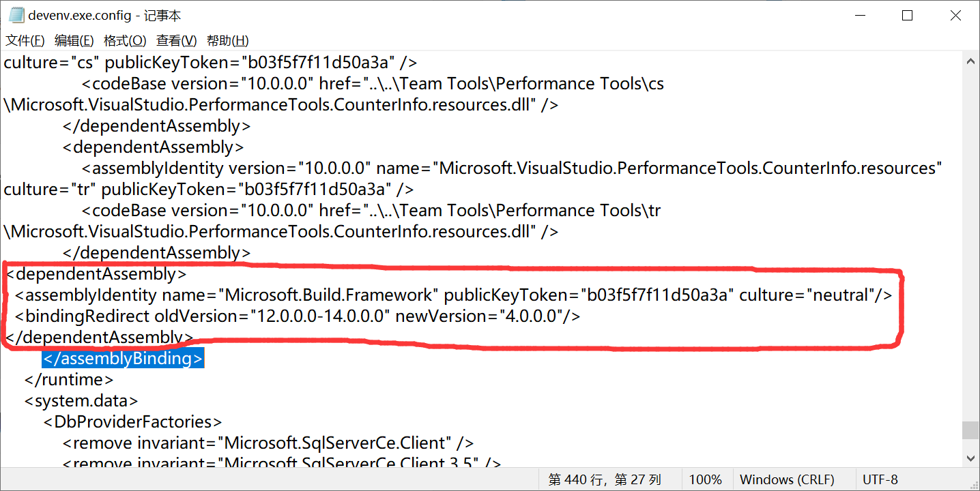Close the devenv.exe.config Notepad window
The image size is (980, 491).
[955, 15]
